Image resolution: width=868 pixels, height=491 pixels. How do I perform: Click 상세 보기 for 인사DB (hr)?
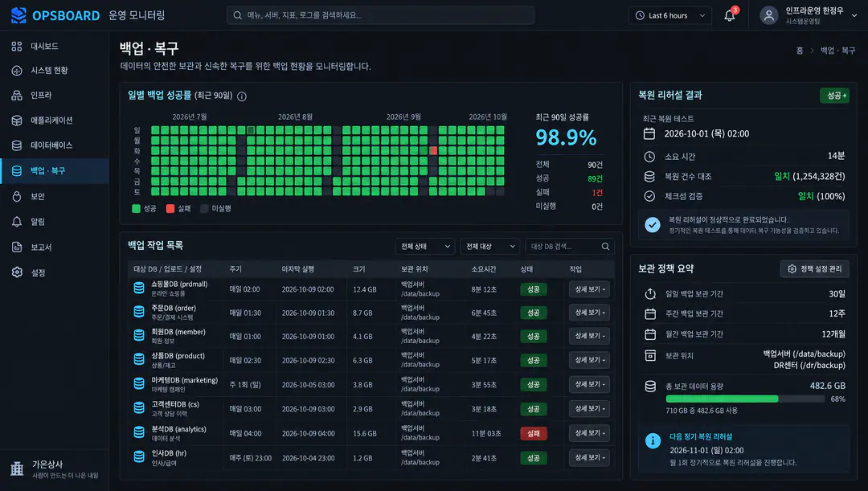point(589,457)
